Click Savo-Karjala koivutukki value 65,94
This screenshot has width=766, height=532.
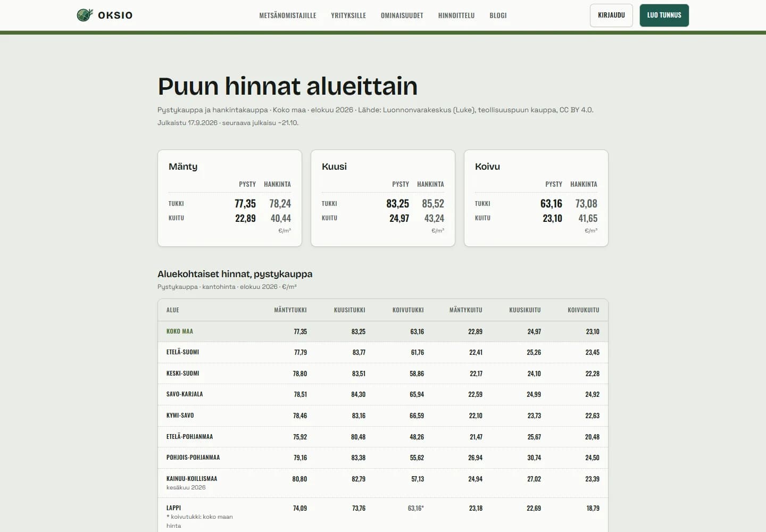point(417,394)
